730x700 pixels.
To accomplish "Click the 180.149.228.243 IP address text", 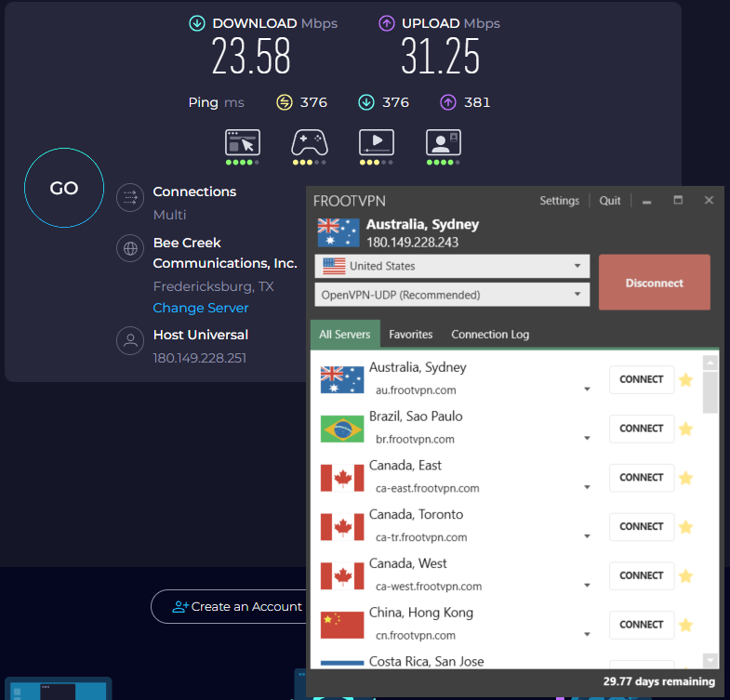I will 413,243.
